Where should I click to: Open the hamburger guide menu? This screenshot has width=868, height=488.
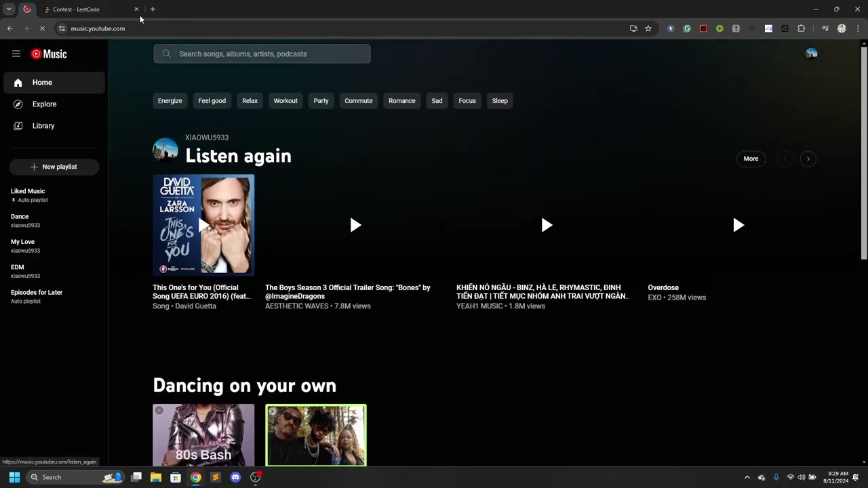pos(16,54)
